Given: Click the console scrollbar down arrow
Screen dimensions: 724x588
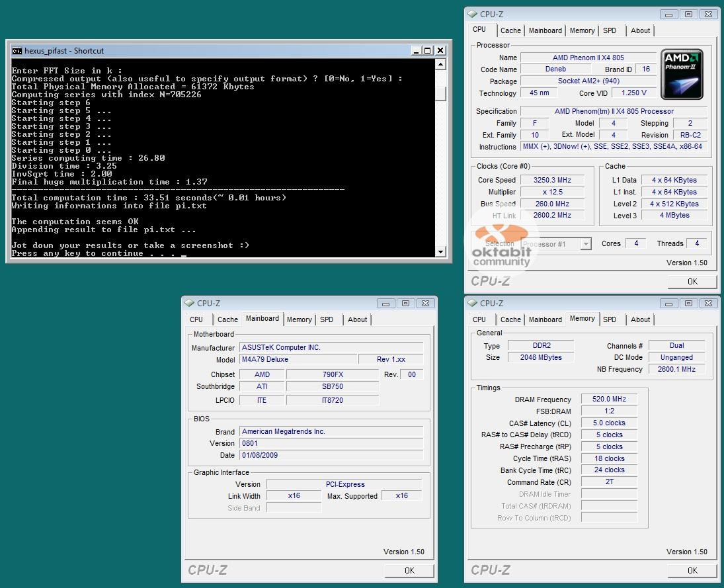Looking at the screenshot, I should 440,252.
